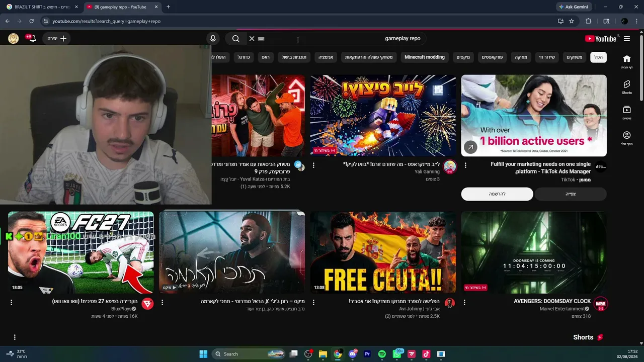The image size is (644, 362).
Task: Open Premiere Pro from the taskbar
Action: coord(367,354)
